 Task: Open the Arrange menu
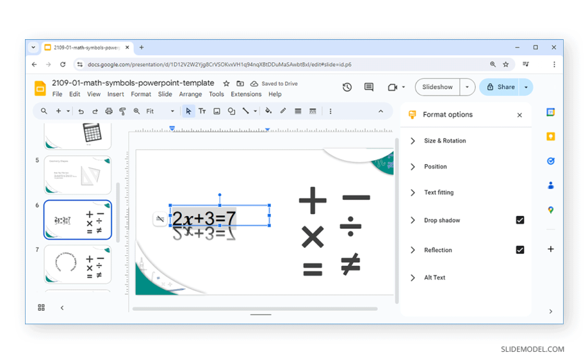pos(191,94)
